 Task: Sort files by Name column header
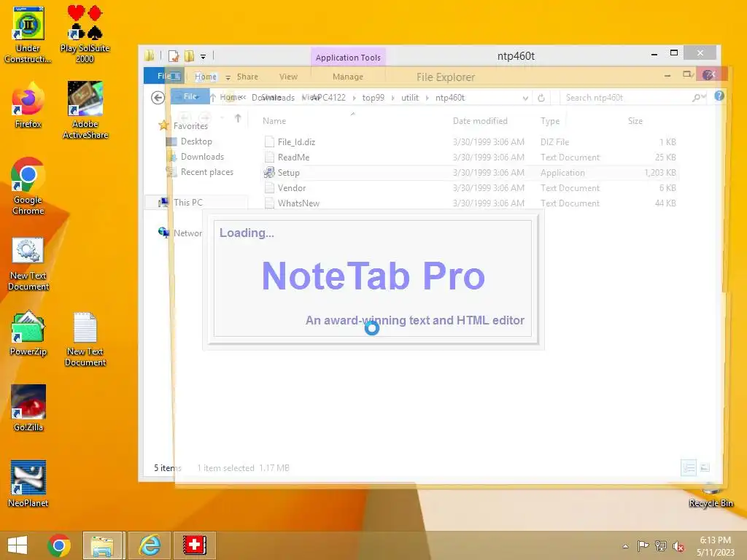pyautogui.click(x=274, y=121)
